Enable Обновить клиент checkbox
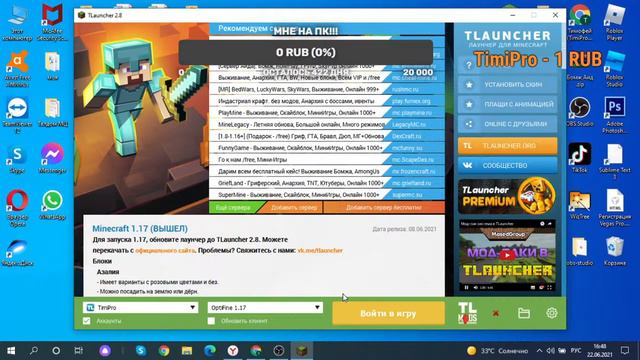The height and width of the screenshot is (360, 640). [211, 321]
